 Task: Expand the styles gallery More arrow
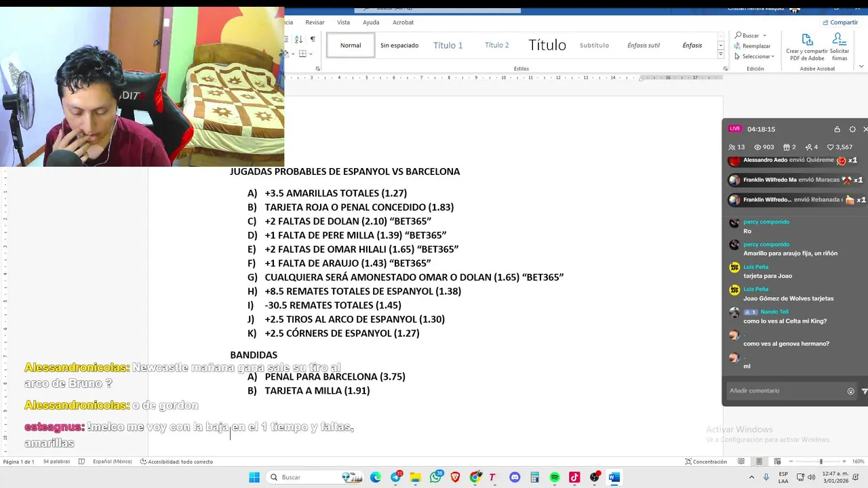[x=720, y=54]
